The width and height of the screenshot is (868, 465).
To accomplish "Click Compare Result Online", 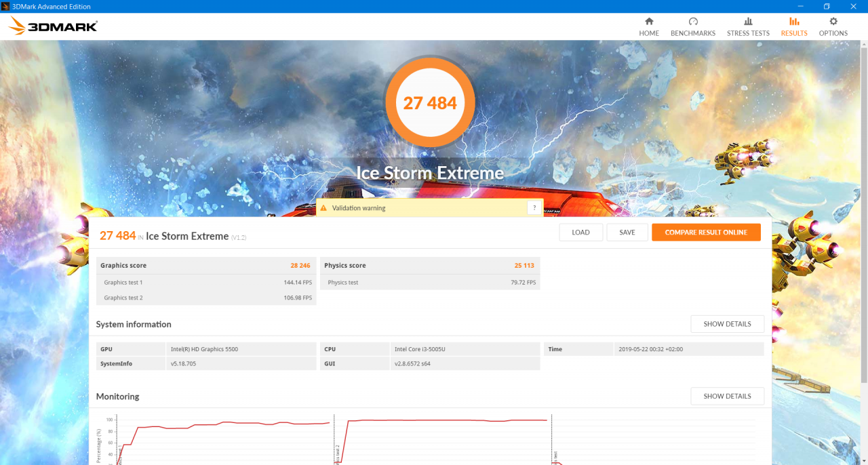I will pos(706,232).
